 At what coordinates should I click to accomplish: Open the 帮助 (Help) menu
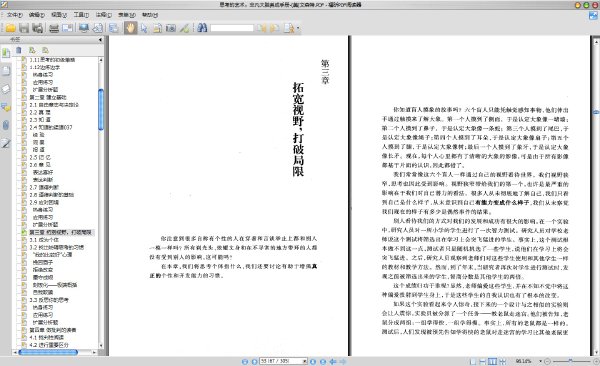pyautogui.click(x=150, y=15)
